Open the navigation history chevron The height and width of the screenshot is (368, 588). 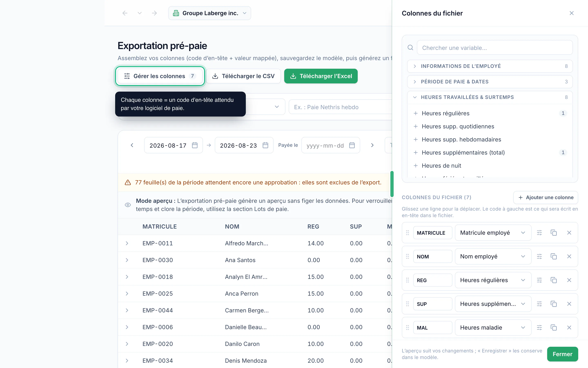139,13
